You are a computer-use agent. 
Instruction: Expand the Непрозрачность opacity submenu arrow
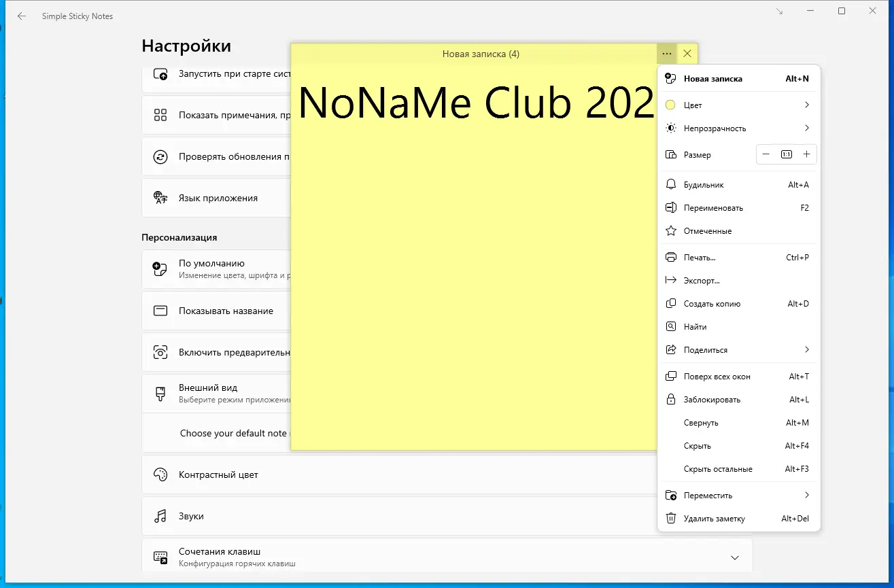click(x=807, y=128)
